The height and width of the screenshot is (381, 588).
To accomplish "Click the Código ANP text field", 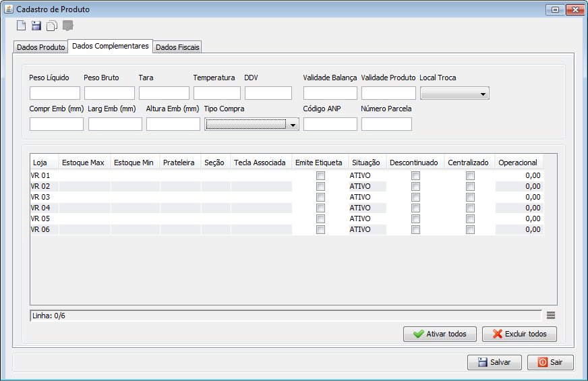I will (x=330, y=124).
